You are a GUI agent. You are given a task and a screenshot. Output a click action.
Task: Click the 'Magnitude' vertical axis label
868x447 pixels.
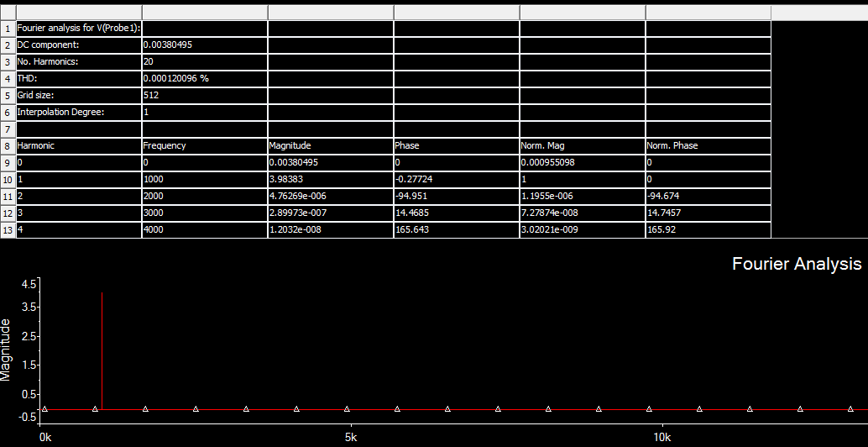(x=6, y=350)
